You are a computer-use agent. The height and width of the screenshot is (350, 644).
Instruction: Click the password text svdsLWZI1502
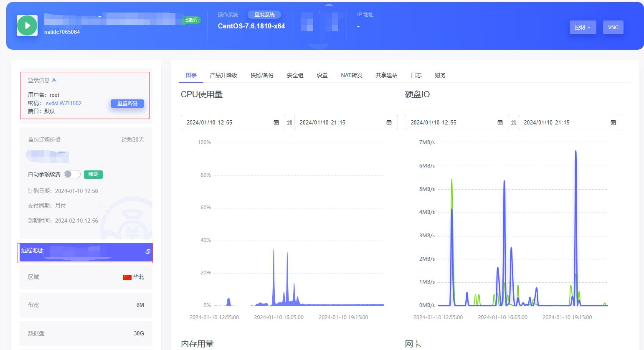pyautogui.click(x=63, y=103)
